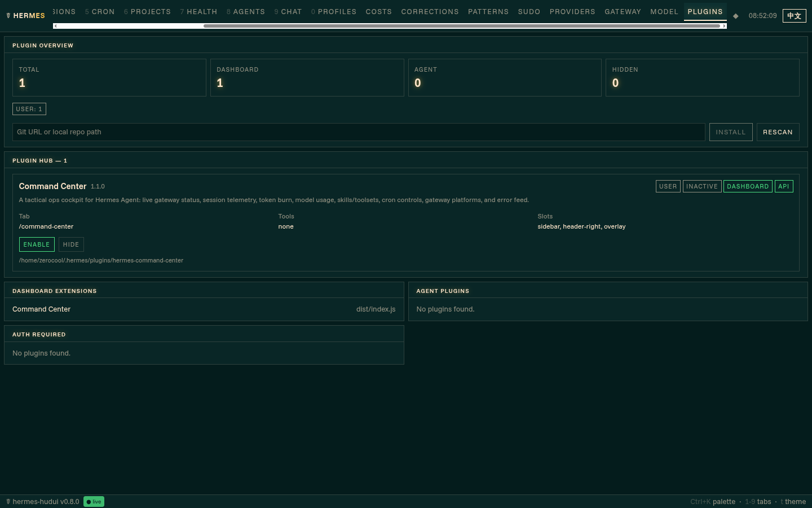
Task: Click the /command-center tab path
Action: tap(46, 226)
